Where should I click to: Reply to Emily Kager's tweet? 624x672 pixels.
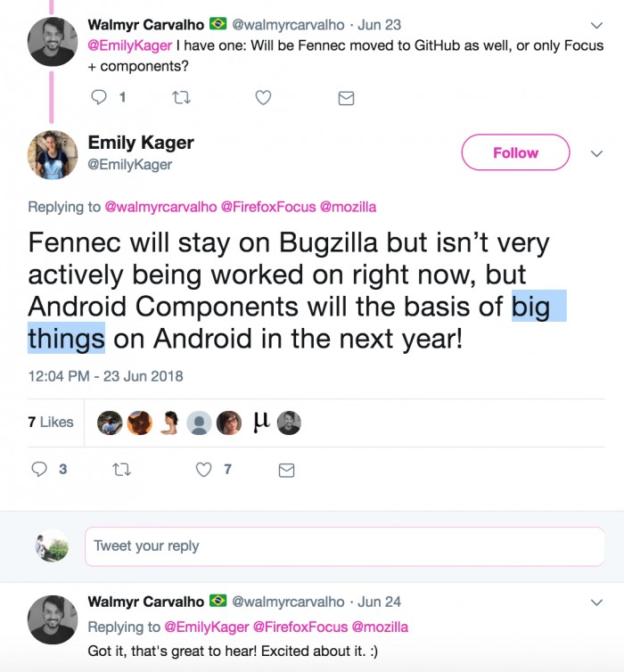click(39, 469)
